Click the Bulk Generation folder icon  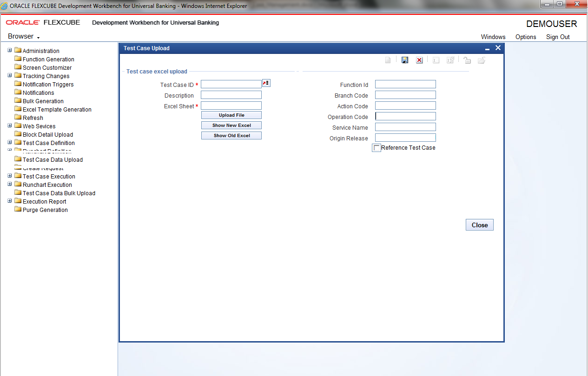point(18,100)
